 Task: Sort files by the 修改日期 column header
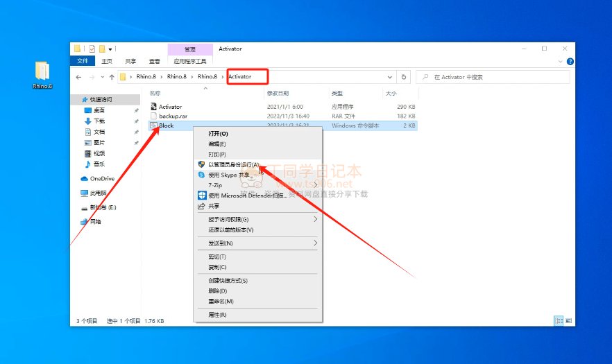(x=276, y=93)
